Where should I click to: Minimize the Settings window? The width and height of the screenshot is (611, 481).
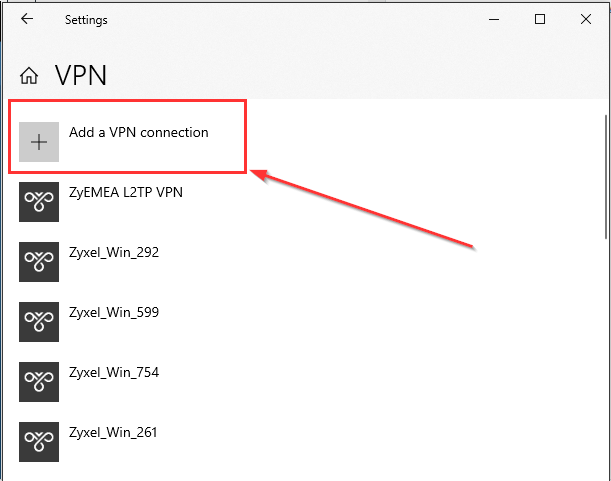click(x=494, y=19)
